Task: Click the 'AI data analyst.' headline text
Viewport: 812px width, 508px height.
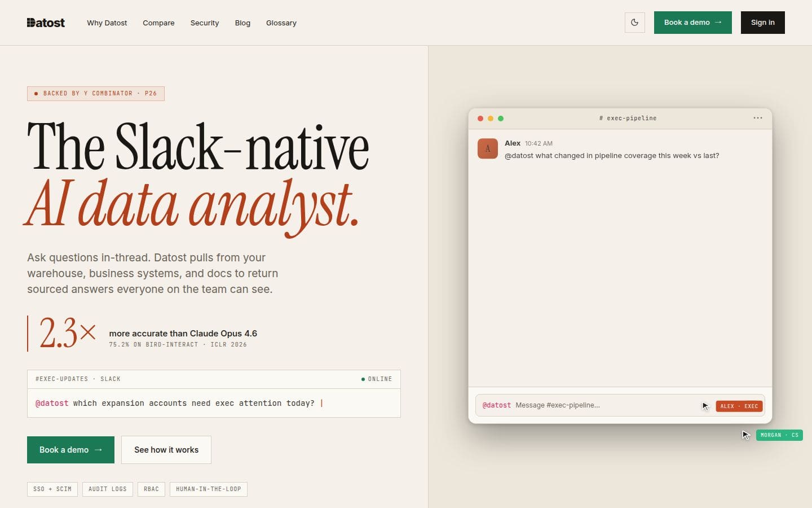Action: point(192,206)
